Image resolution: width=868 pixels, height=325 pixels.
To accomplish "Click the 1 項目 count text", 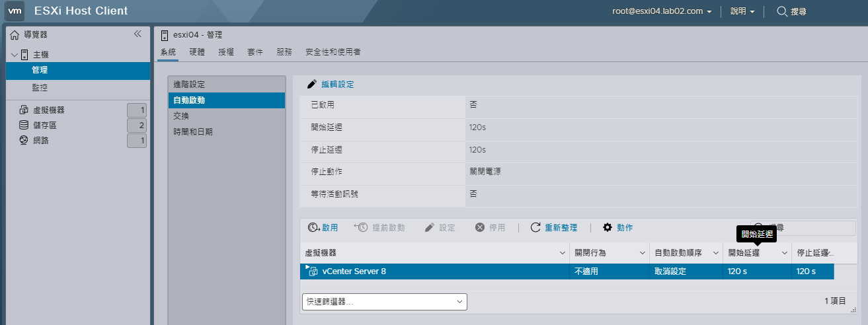I will [x=835, y=301].
